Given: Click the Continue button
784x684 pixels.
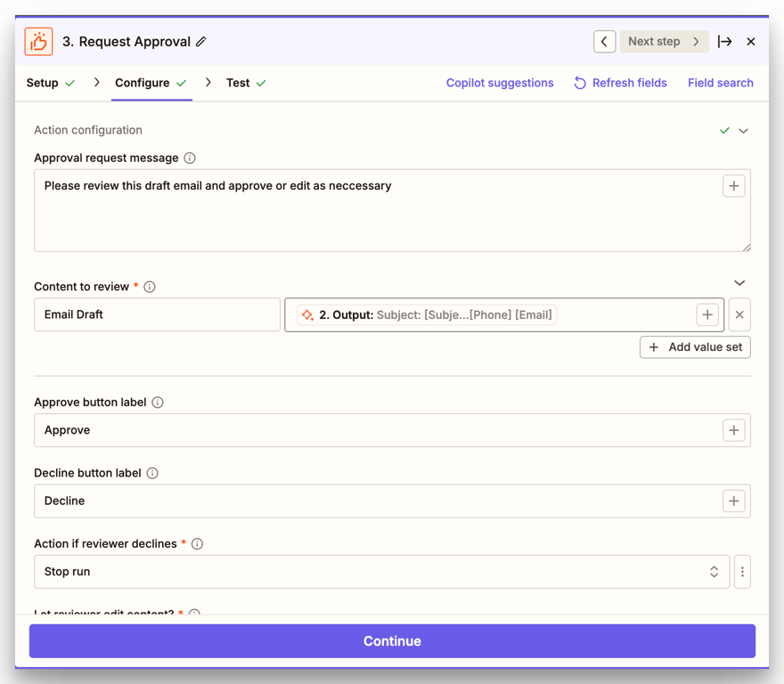Looking at the screenshot, I should coord(392,641).
